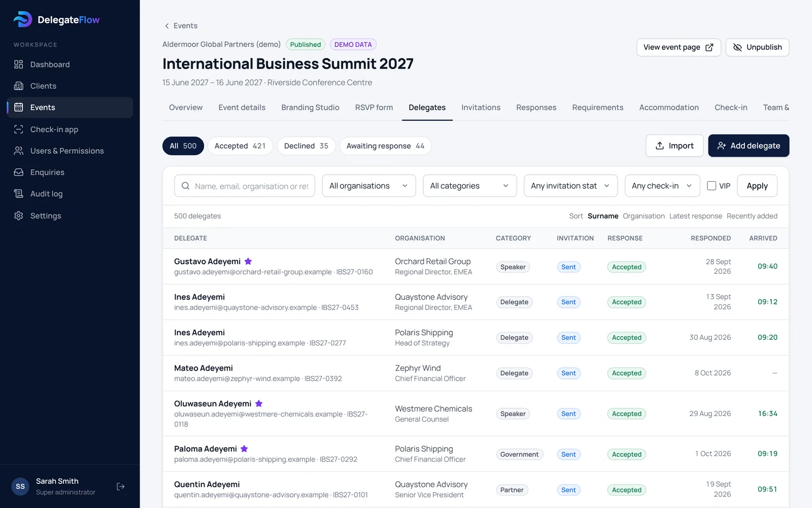This screenshot has height=508, width=812.
Task: Go to Check-in app in sidebar
Action: pyautogui.click(x=70, y=130)
